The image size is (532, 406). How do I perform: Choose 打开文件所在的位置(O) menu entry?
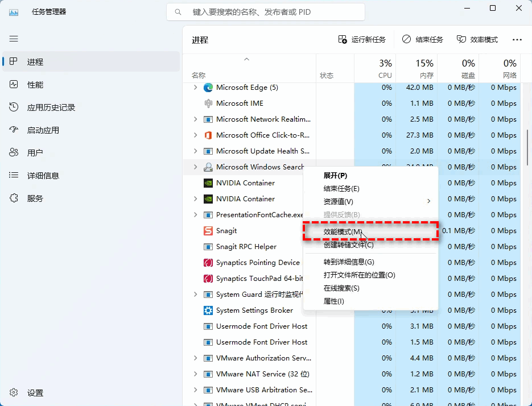(x=370, y=275)
